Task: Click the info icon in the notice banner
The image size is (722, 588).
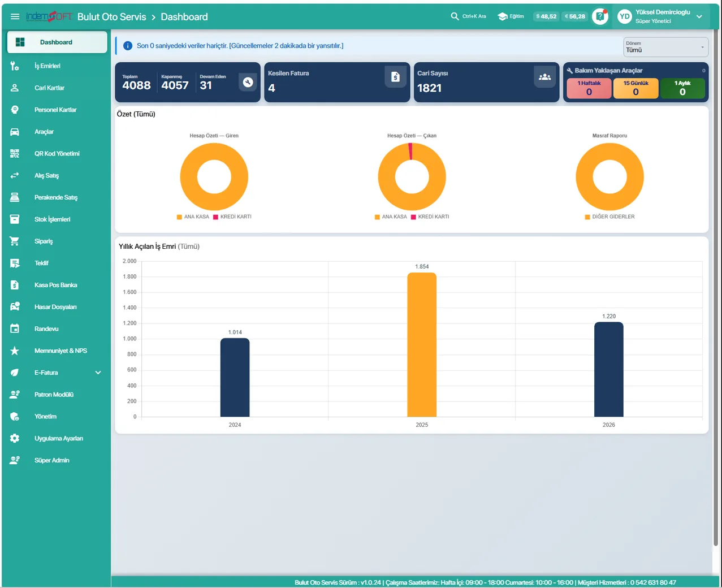Action: click(x=128, y=46)
